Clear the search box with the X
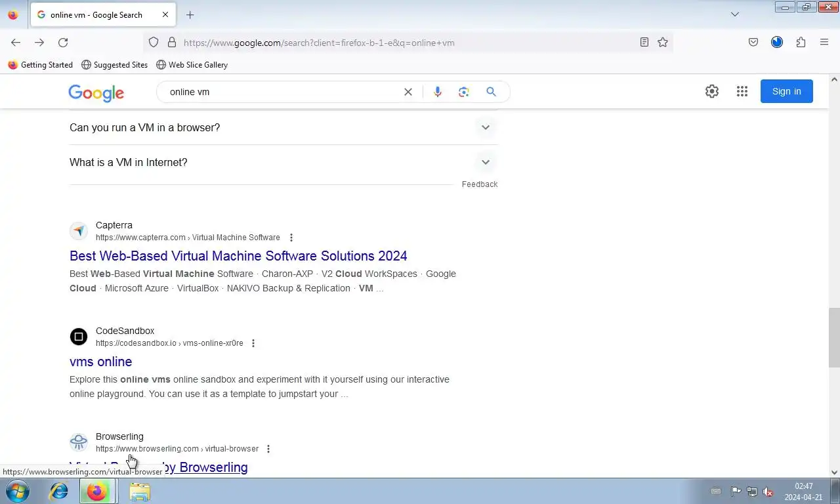The height and width of the screenshot is (504, 840). tap(408, 92)
